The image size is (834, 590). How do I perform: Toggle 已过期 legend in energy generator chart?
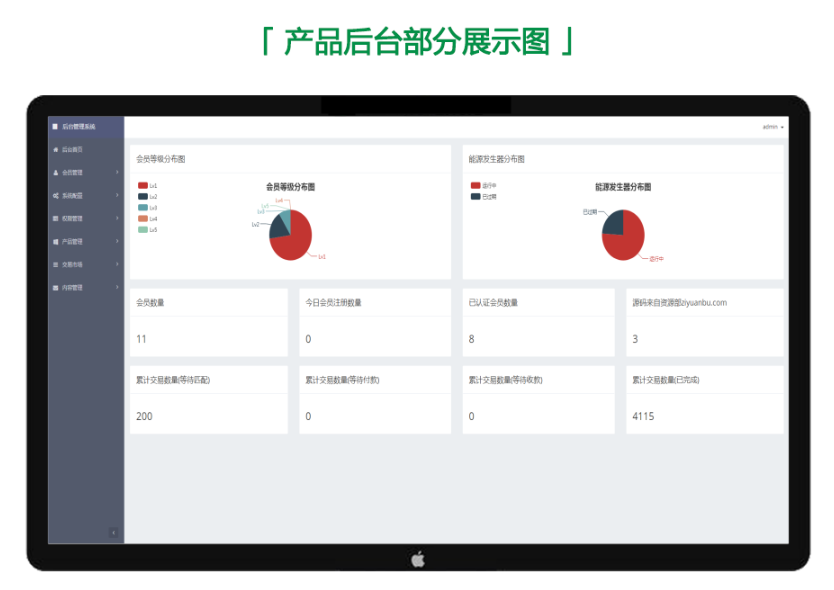click(x=476, y=196)
